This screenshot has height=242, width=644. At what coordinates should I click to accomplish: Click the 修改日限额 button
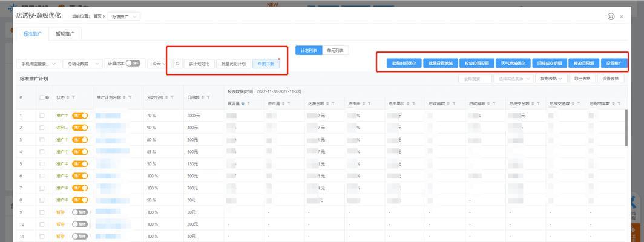pyautogui.click(x=583, y=64)
